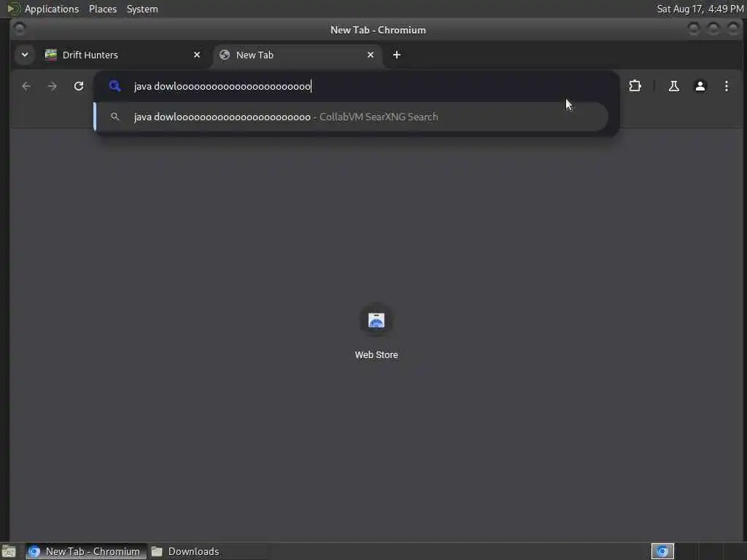Click the show desktop icon in taskbar
The width and height of the screenshot is (747, 560).
click(x=9, y=551)
